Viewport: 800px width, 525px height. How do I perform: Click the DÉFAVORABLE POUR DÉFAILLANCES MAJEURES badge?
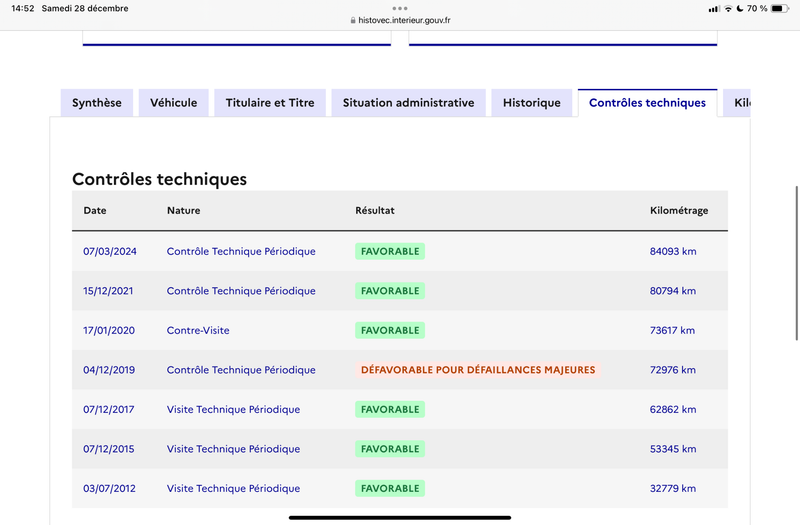[x=478, y=370]
